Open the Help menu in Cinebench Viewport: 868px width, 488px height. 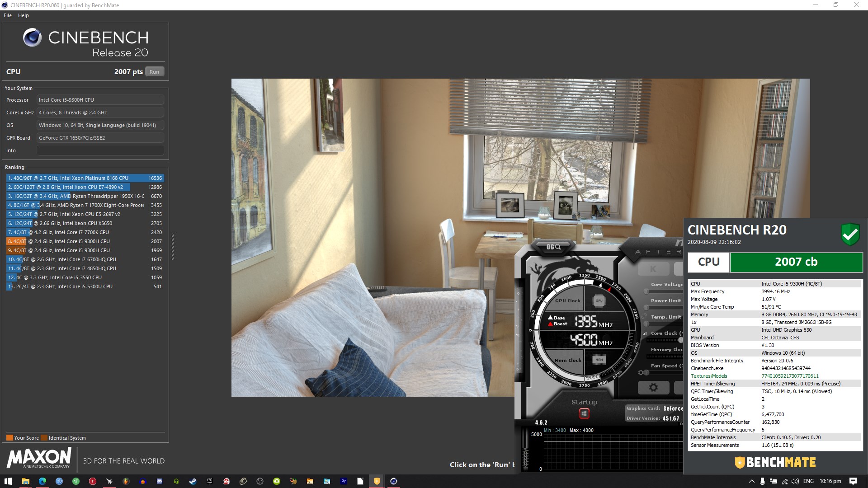click(x=24, y=15)
